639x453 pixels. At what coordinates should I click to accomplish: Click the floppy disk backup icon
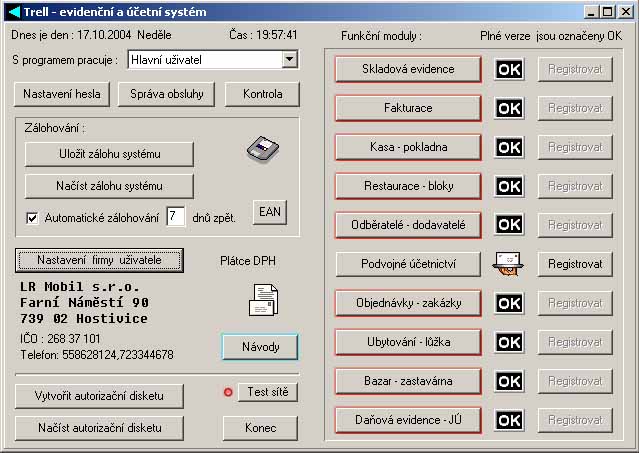point(263,150)
